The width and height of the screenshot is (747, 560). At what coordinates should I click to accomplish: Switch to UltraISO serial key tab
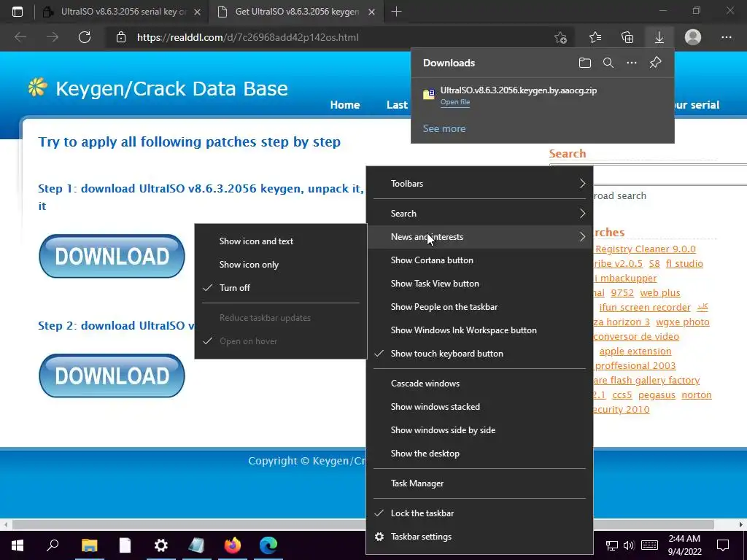pos(122,12)
